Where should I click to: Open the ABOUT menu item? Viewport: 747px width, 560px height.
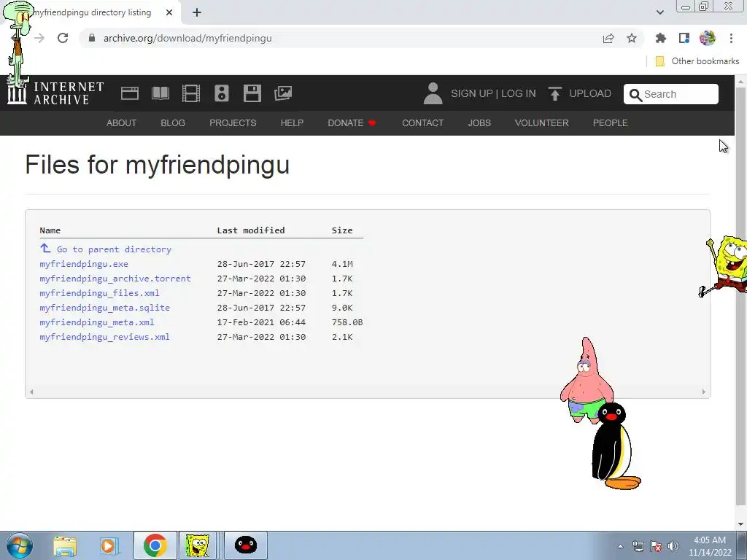pos(122,122)
